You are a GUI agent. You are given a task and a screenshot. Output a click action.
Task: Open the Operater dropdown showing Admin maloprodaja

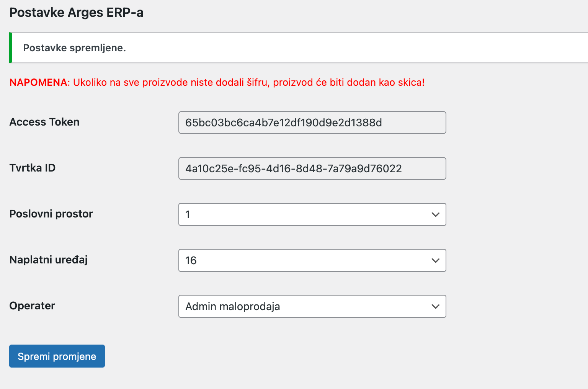click(312, 306)
